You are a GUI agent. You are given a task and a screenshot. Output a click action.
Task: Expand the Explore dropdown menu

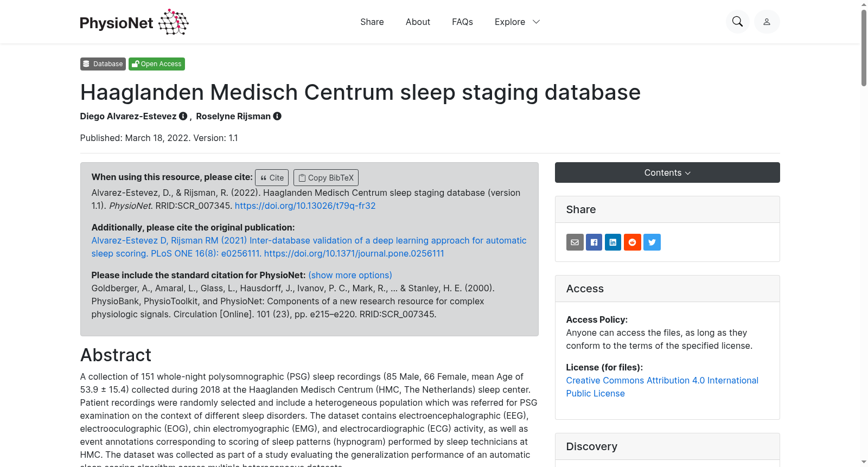(x=518, y=22)
